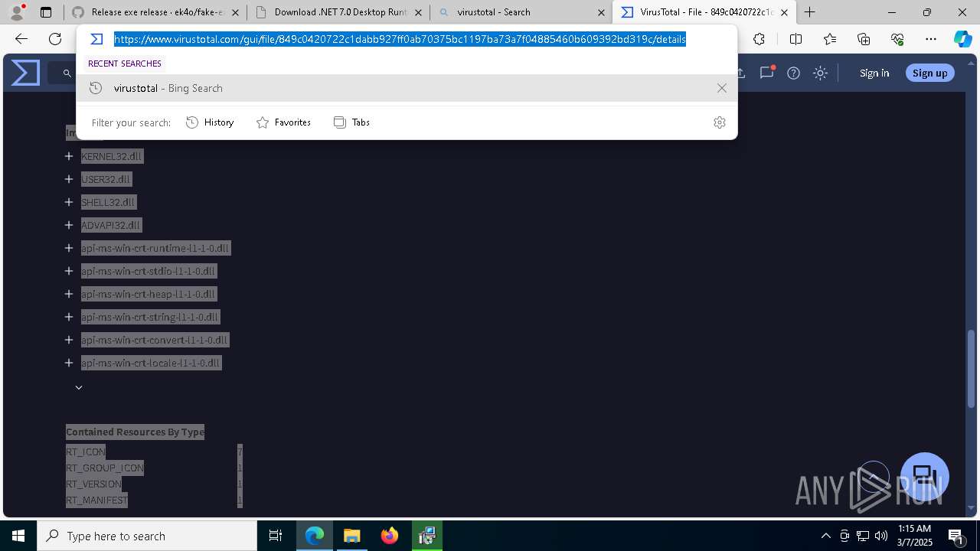Viewport: 980px width, 551px height.
Task: Close the VirusTotal tab
Action: [784, 12]
